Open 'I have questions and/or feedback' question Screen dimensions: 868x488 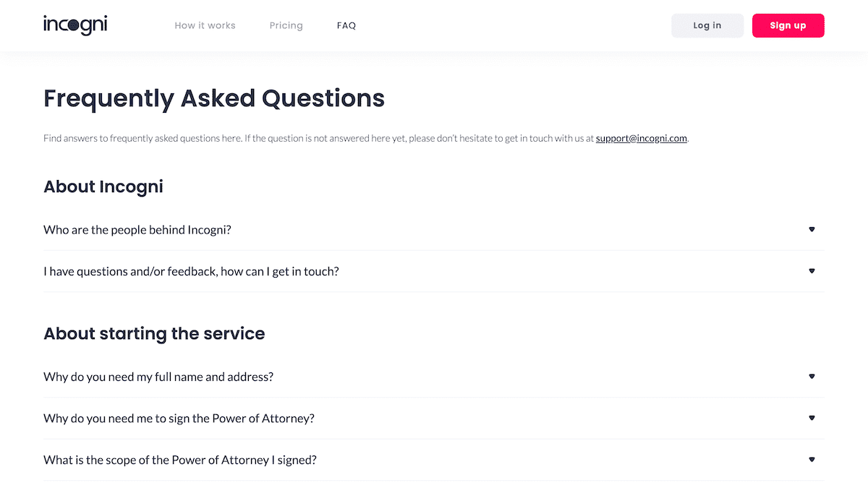tap(191, 272)
